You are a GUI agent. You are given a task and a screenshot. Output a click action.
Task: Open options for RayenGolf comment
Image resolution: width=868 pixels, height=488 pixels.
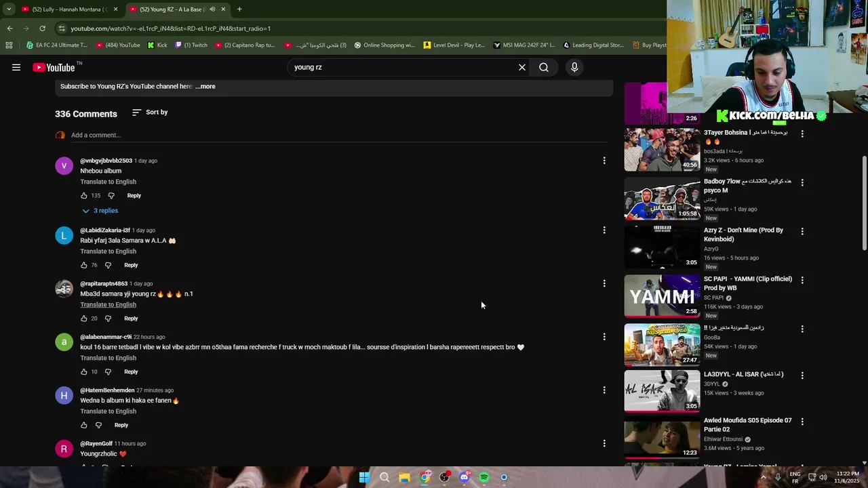click(x=604, y=443)
